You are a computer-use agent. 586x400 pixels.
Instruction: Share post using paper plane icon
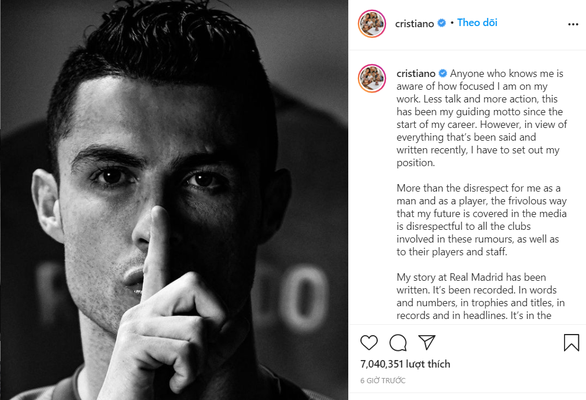click(426, 342)
